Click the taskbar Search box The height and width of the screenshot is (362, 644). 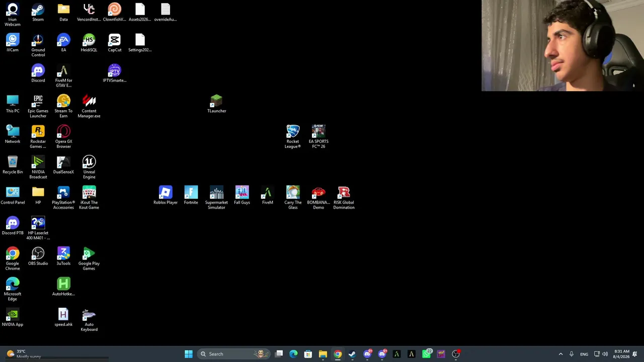click(233, 354)
